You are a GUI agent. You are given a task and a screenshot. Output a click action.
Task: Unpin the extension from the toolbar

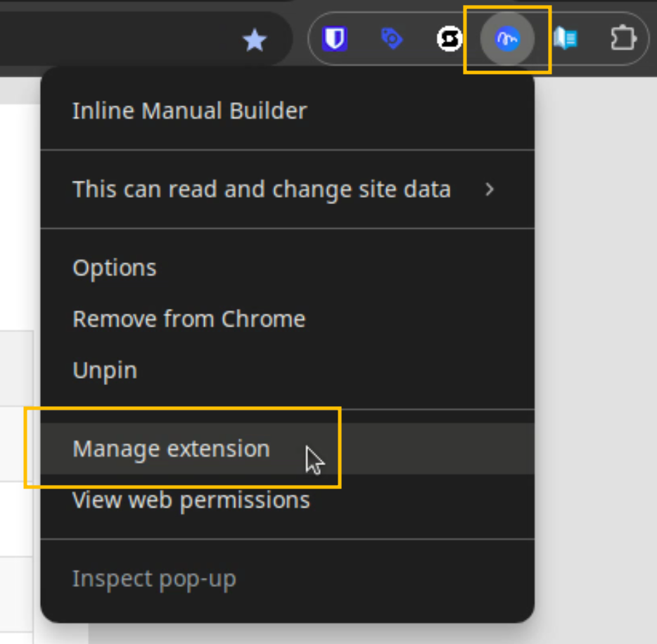[x=105, y=370]
